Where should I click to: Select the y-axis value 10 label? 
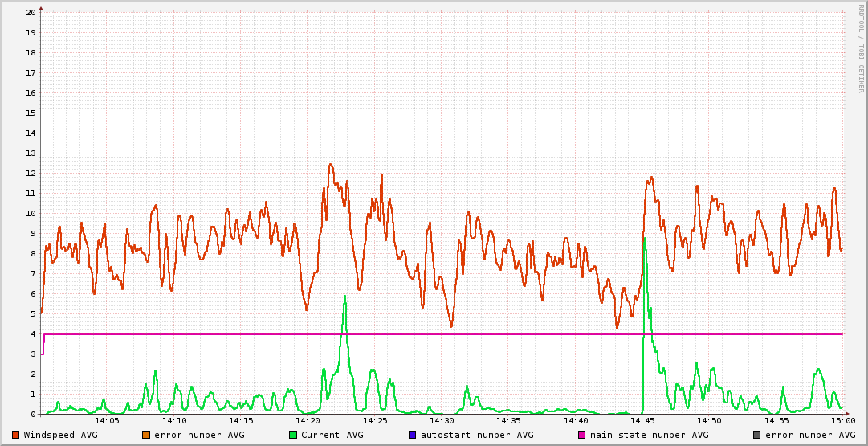(x=31, y=214)
